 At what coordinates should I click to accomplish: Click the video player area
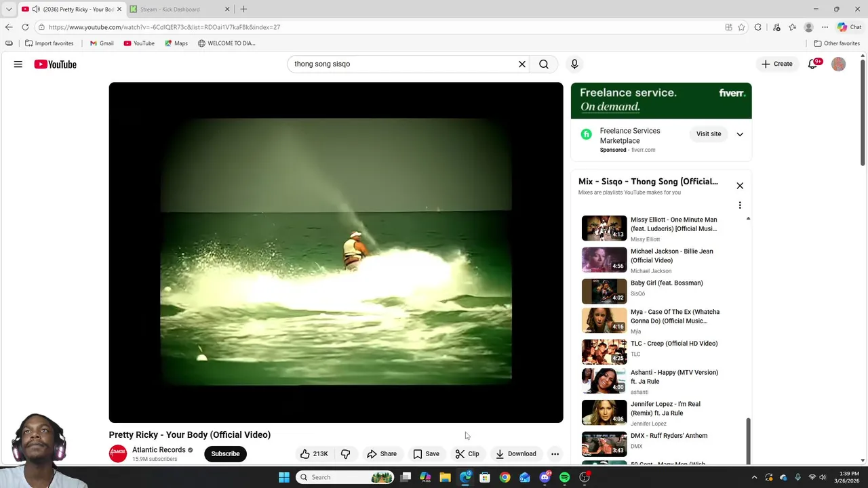(336, 252)
